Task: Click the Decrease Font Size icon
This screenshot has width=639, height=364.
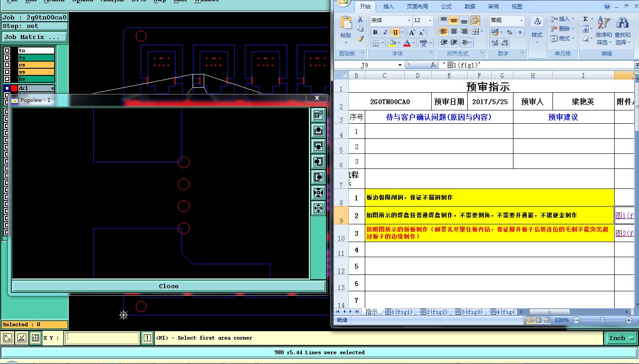Action: point(422,32)
